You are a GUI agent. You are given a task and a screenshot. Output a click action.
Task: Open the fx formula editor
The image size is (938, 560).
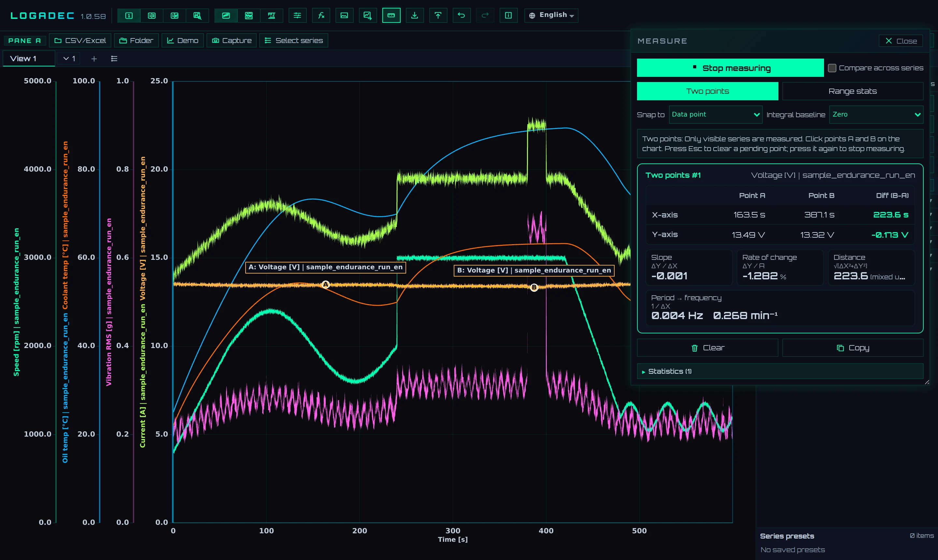tap(321, 16)
